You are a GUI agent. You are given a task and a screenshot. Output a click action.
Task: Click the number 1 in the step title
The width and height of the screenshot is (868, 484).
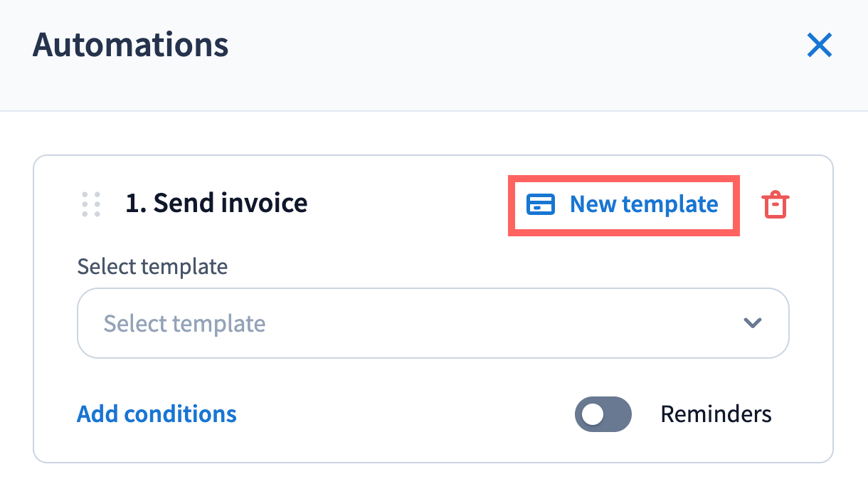(133, 204)
